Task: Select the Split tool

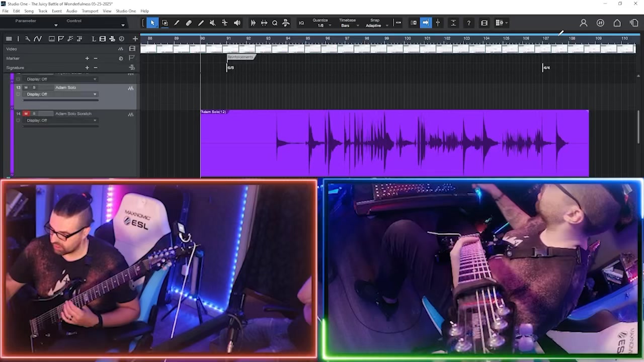Action: point(201,23)
